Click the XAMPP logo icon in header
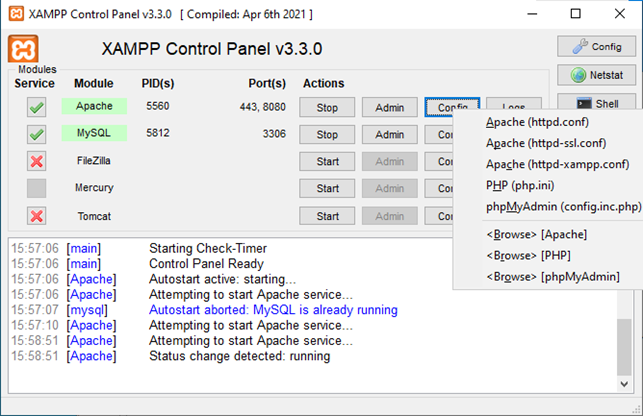 [x=22, y=50]
